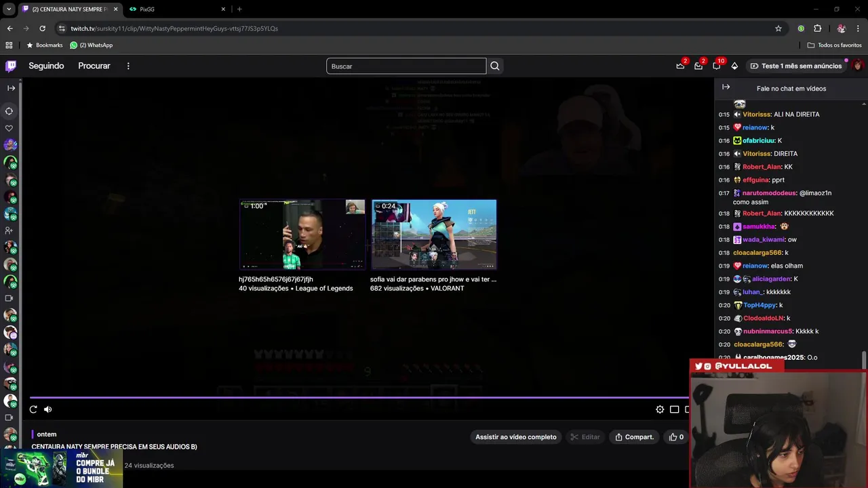Click the green dollar extension icon
868x488 pixels.
[801, 28]
